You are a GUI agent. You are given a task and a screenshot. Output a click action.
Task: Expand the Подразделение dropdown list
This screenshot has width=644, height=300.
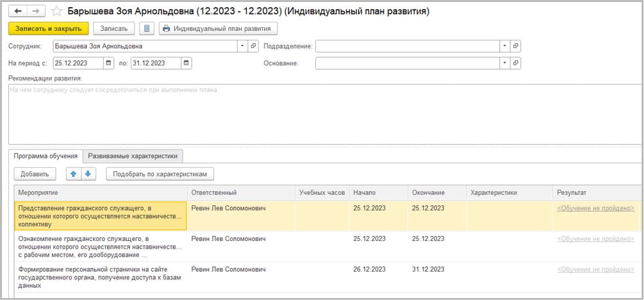pos(505,46)
